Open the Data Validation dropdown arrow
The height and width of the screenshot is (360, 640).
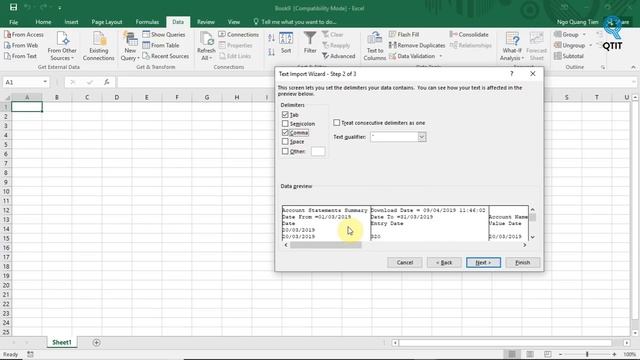(440, 56)
